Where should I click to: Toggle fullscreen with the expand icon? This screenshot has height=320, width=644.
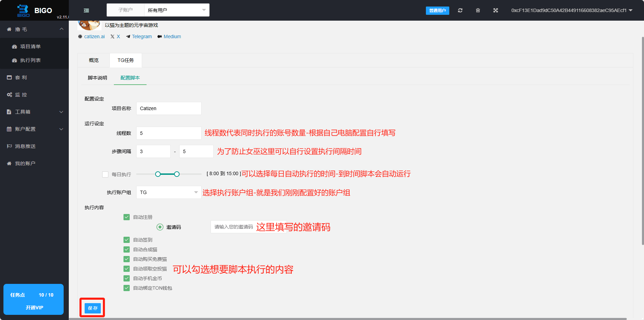click(495, 10)
